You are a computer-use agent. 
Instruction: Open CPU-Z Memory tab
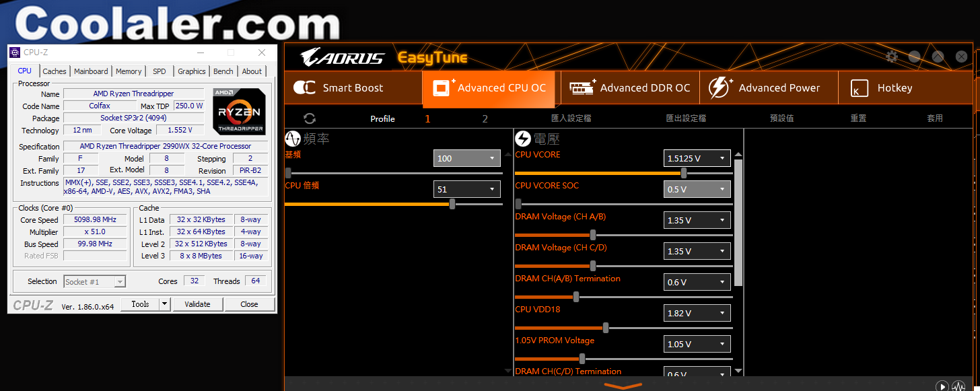click(x=129, y=71)
